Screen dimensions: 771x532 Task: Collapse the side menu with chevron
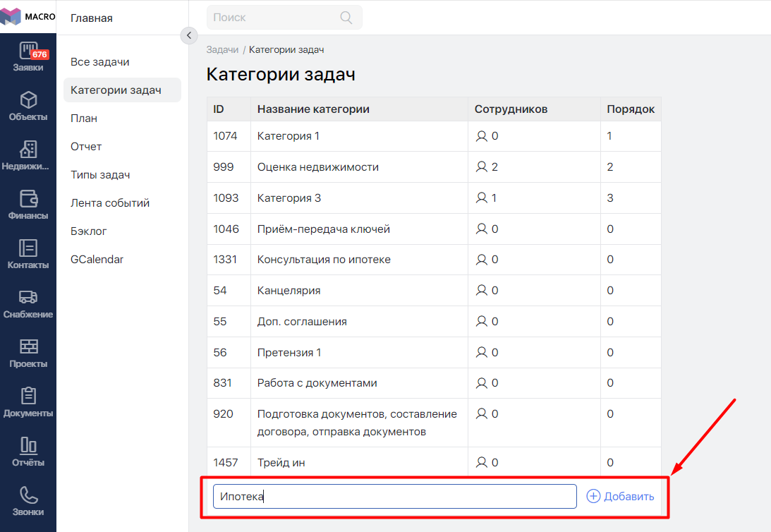click(188, 35)
